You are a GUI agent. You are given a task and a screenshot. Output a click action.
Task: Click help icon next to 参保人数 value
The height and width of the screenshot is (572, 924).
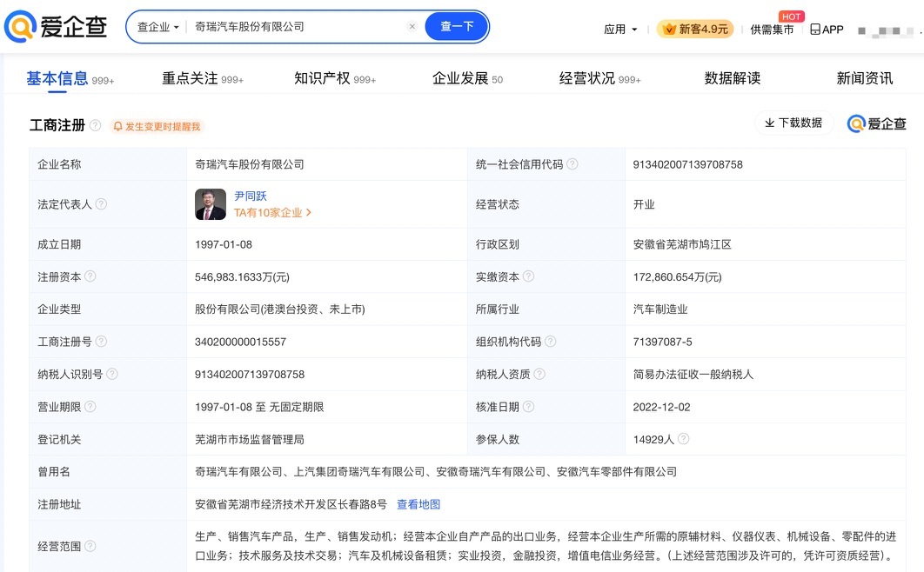[683, 439]
